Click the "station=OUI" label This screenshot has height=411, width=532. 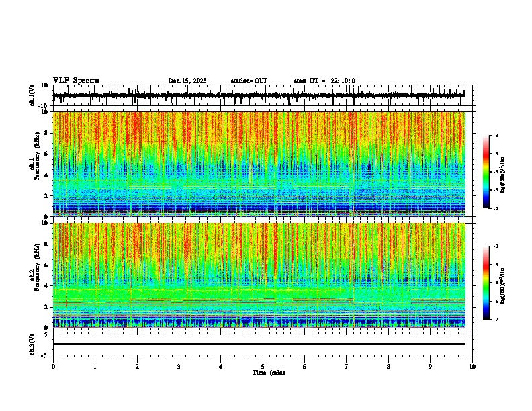249,81
